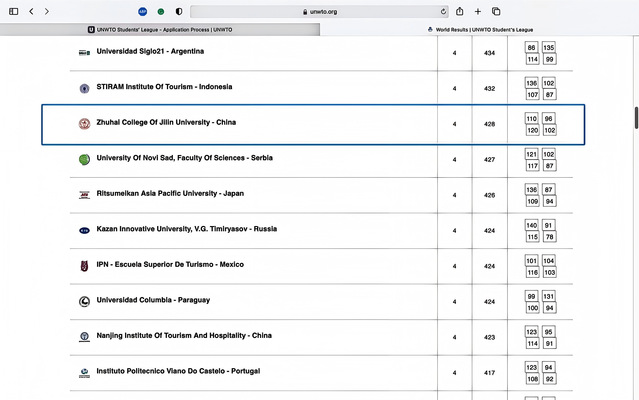
Task: Click the unwto.org address bar
Action: point(318,11)
